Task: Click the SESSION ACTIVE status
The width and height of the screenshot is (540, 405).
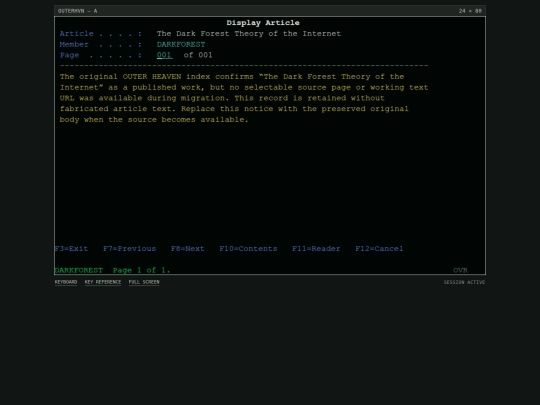Action: pyautogui.click(x=464, y=282)
